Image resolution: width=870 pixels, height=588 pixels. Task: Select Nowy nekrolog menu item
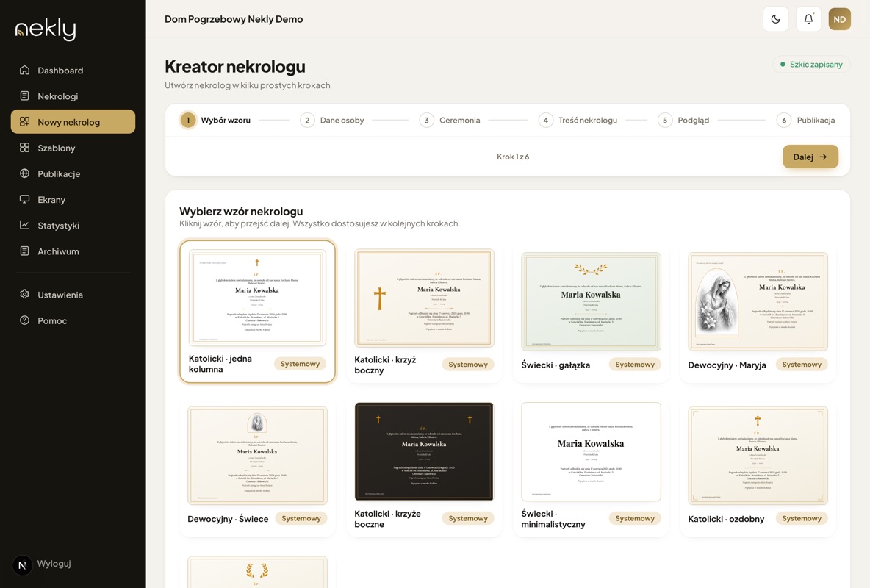pos(73,121)
